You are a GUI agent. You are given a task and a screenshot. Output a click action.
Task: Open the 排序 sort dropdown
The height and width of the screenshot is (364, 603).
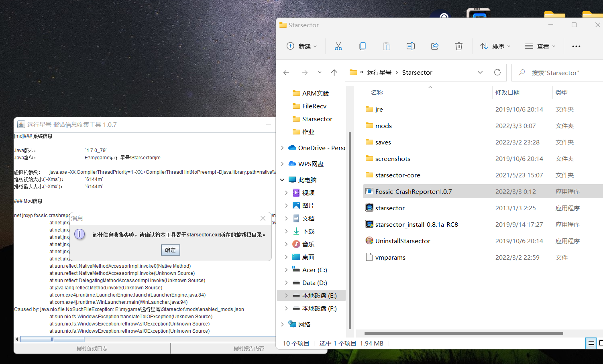click(x=495, y=46)
